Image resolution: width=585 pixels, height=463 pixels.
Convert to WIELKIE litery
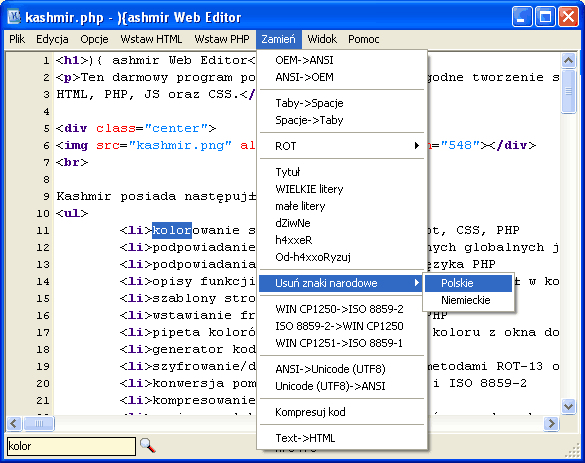point(341,189)
